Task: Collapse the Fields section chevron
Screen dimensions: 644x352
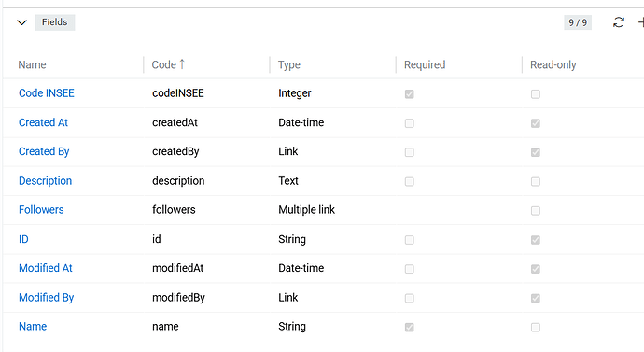Action: click(x=21, y=22)
